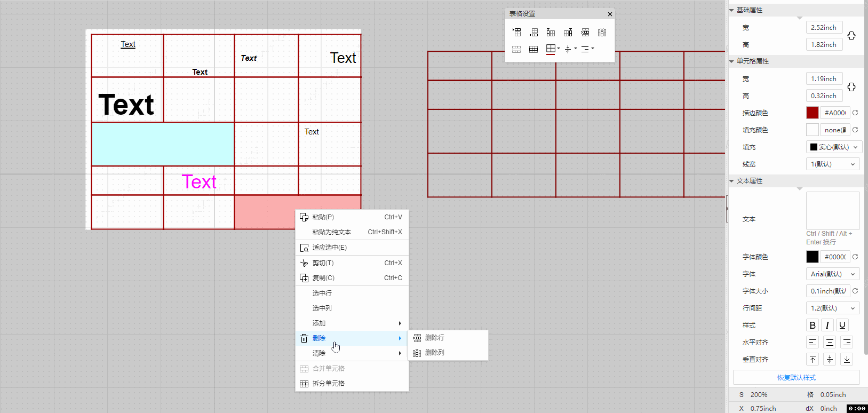868x413 pixels.
Task: Choose 粘贴(P) from context menu
Action: point(352,217)
